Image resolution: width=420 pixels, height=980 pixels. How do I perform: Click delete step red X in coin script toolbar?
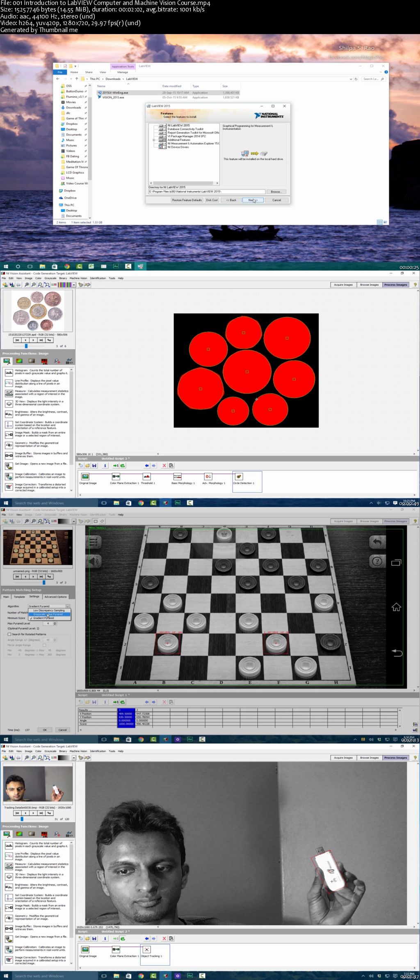click(x=164, y=466)
